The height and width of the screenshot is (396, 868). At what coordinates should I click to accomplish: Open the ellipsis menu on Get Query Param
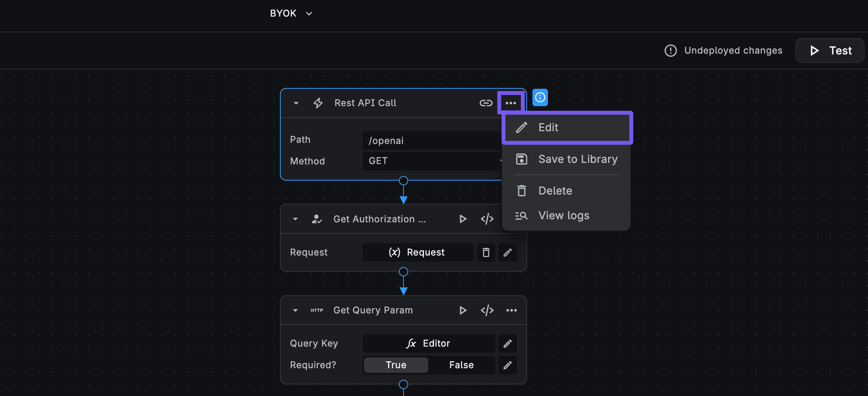coord(511,310)
